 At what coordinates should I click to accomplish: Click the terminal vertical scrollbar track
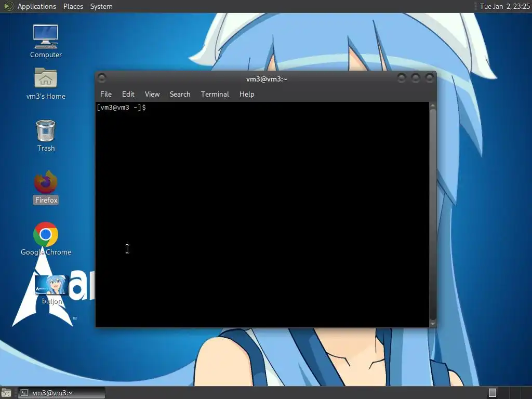tap(433, 215)
